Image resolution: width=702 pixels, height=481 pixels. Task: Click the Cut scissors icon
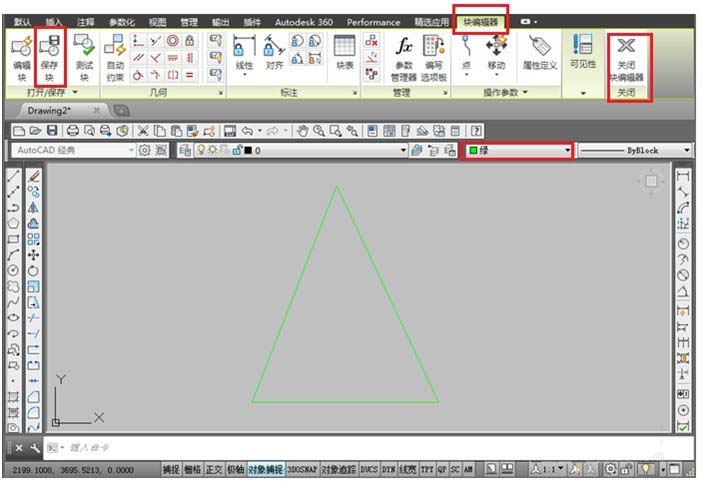pos(143,131)
